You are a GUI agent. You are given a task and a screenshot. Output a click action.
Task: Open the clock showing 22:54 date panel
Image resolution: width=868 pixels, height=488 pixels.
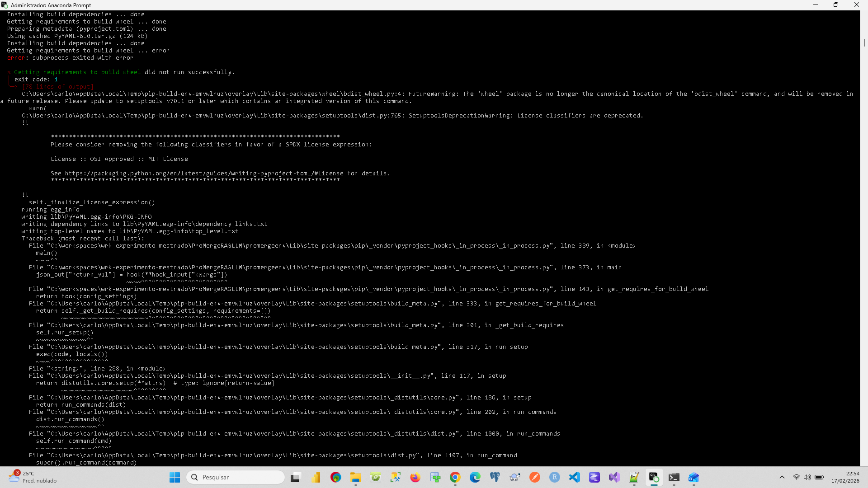[845, 477]
